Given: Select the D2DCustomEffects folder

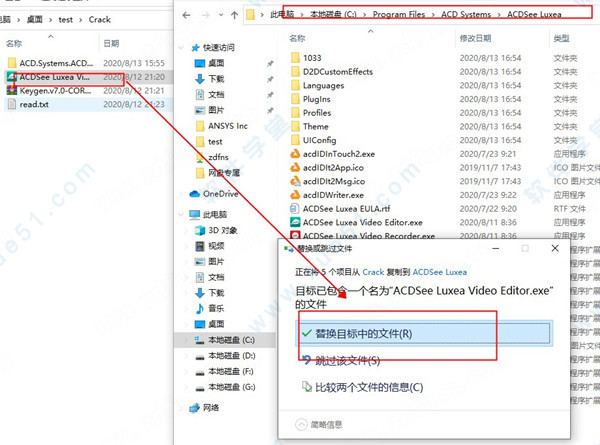Looking at the screenshot, I should (x=338, y=72).
